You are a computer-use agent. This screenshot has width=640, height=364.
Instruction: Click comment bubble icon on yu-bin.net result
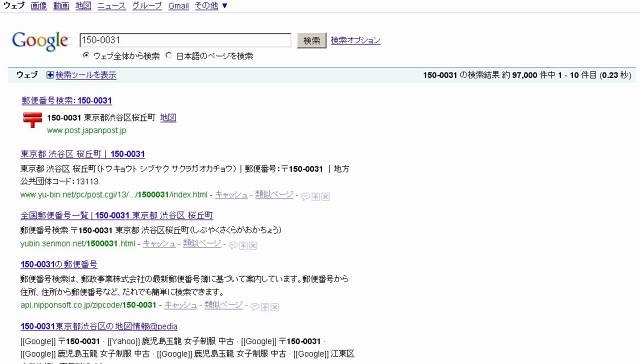(305, 197)
